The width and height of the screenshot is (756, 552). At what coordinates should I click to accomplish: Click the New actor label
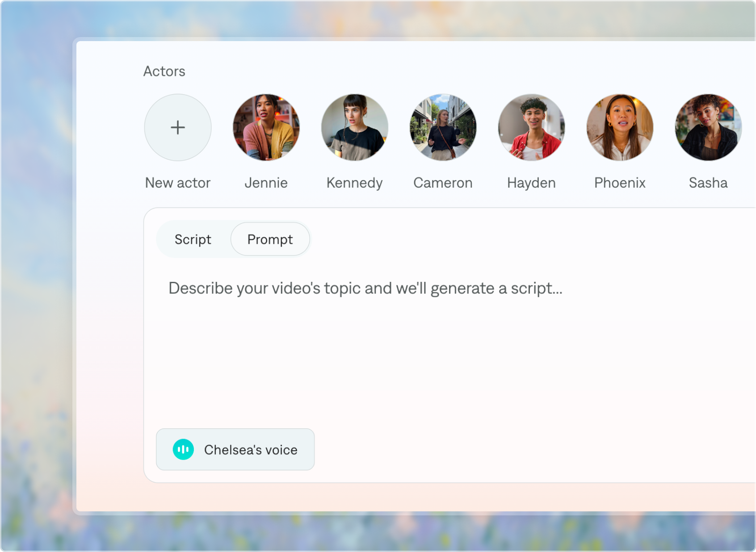[x=178, y=183]
